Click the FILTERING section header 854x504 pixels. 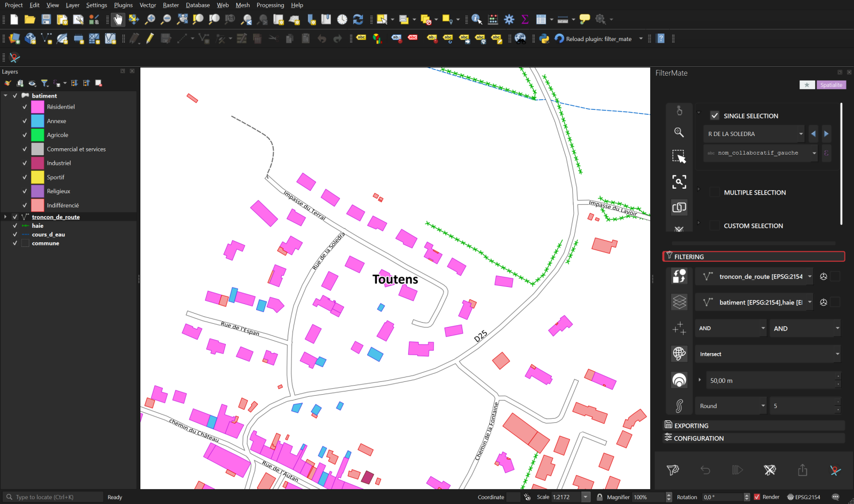click(x=754, y=257)
